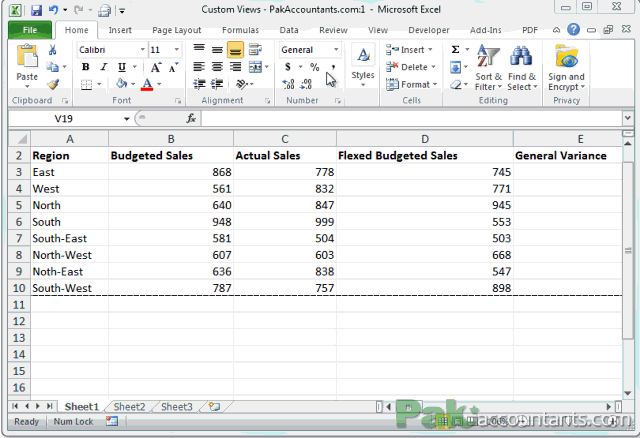
Task: Click the Increase Decimal icon
Action: click(x=288, y=84)
